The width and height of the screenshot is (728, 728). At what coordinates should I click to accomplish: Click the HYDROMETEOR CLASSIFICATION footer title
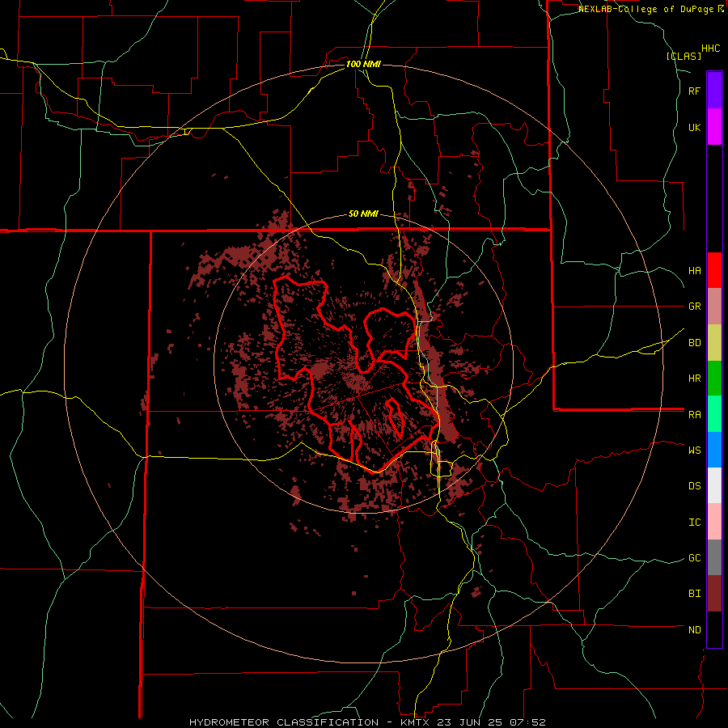click(285, 722)
